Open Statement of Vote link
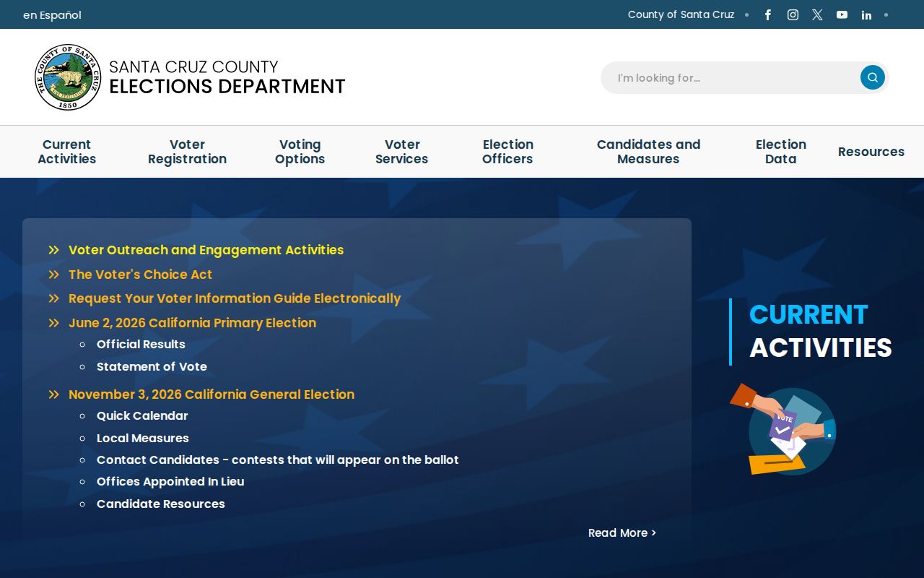924x578 pixels. click(152, 366)
